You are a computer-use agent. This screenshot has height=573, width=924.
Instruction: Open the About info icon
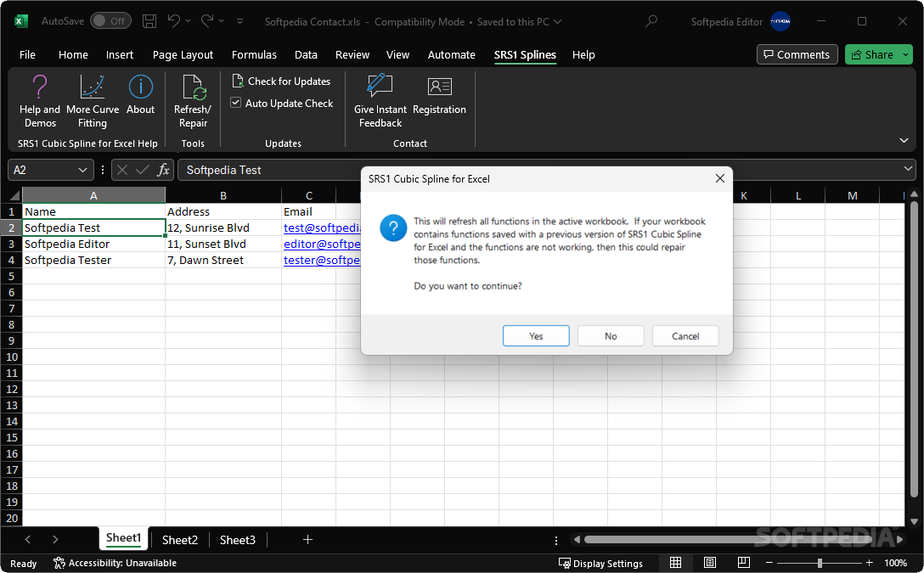pos(140,95)
